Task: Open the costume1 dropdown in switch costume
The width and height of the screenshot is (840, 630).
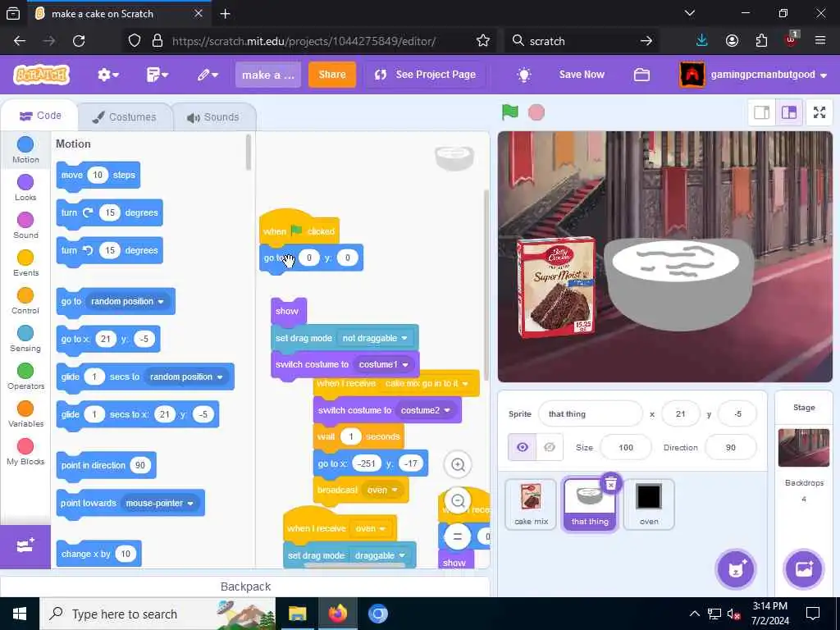Action: pyautogui.click(x=384, y=365)
